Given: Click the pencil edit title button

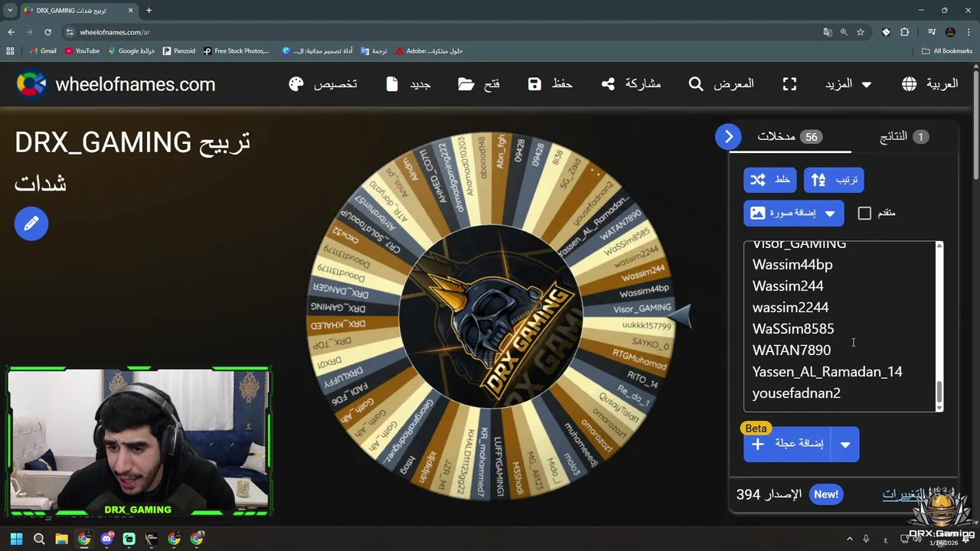Looking at the screenshot, I should pyautogui.click(x=31, y=223).
